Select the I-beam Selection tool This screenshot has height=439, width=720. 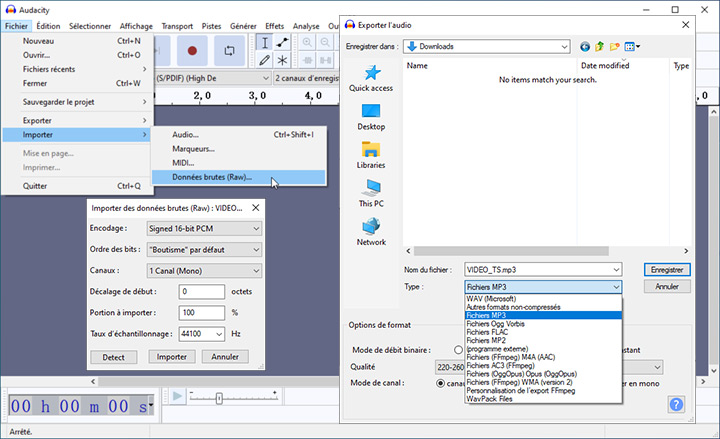pyautogui.click(x=264, y=42)
